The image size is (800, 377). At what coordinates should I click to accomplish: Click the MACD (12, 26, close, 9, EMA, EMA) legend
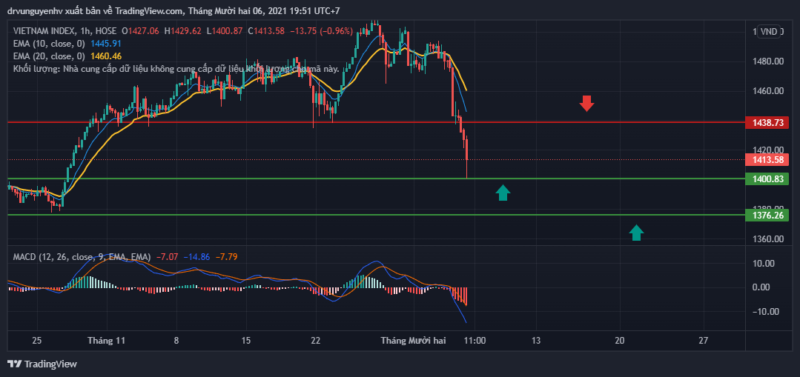click(82, 257)
